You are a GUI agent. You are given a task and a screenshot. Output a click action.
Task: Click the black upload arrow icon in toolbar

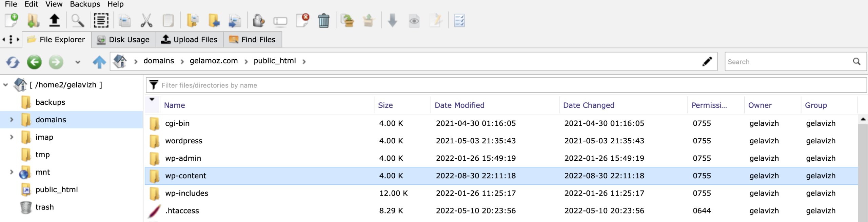(55, 21)
